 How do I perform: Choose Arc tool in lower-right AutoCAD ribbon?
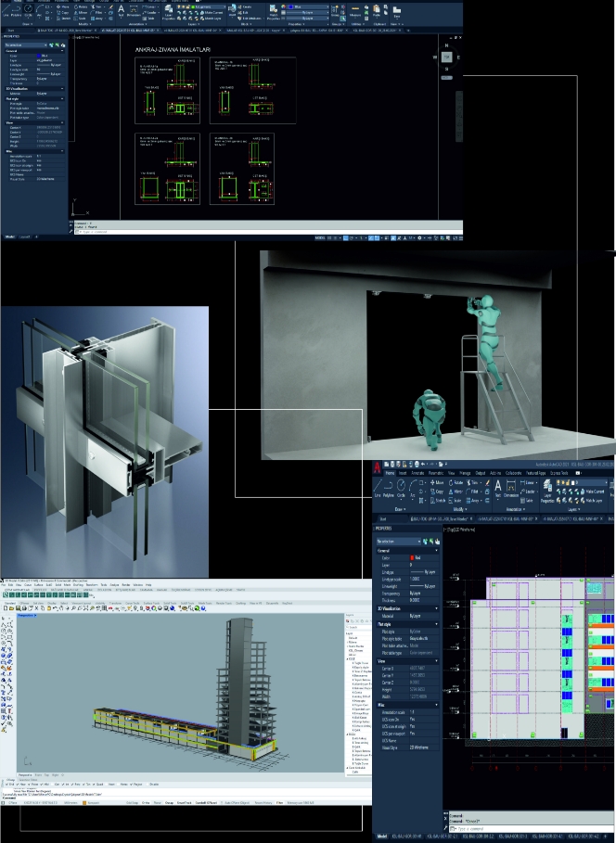pos(413,486)
